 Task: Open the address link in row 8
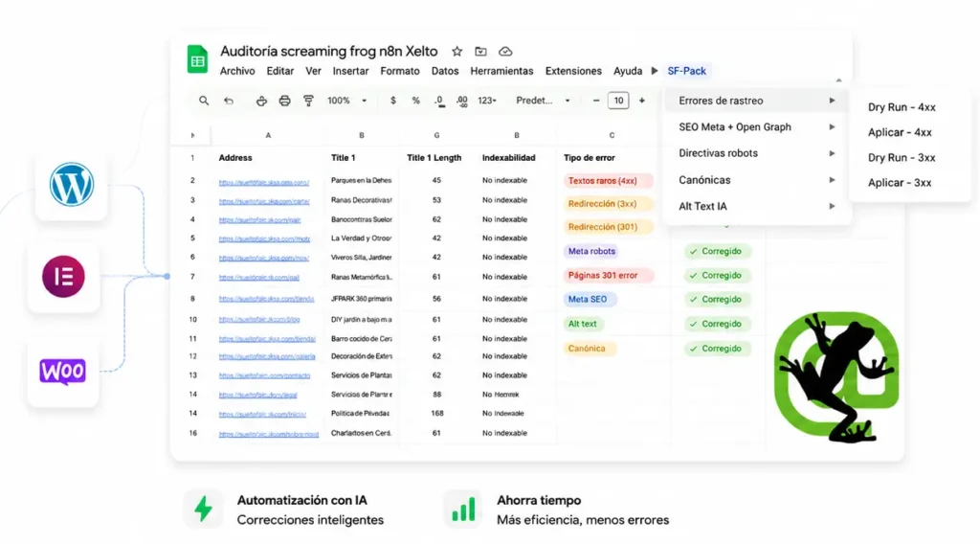click(x=266, y=299)
